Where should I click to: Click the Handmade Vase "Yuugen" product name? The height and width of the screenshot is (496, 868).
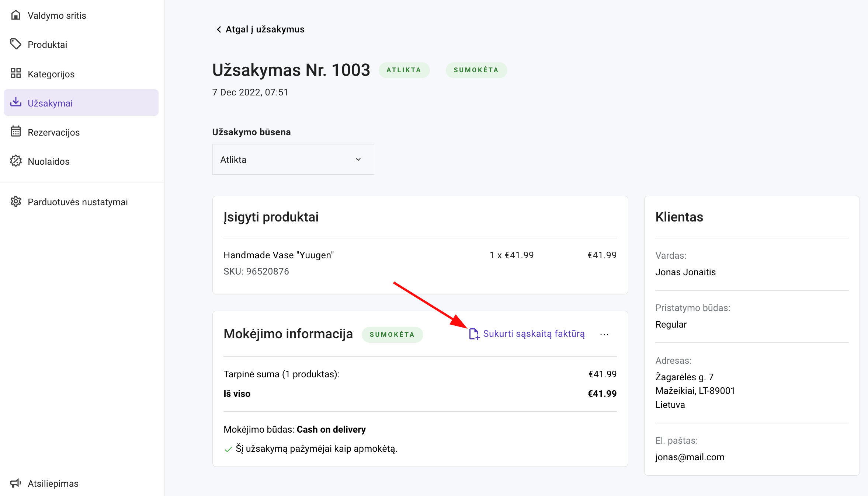(x=278, y=255)
